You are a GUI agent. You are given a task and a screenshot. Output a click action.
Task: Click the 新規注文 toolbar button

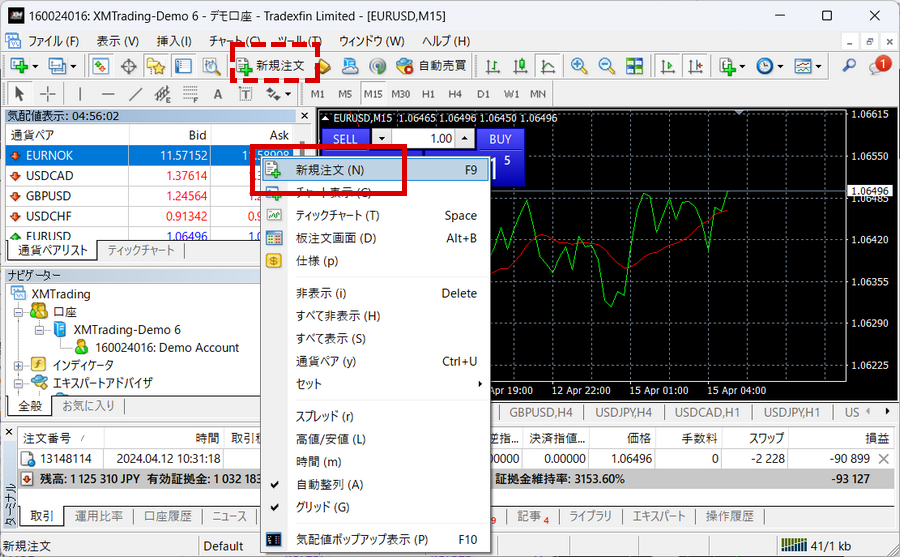(271, 66)
